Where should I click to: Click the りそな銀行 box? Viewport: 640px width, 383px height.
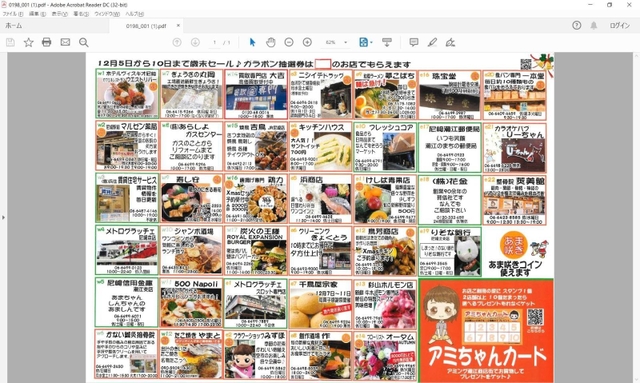(x=450, y=252)
